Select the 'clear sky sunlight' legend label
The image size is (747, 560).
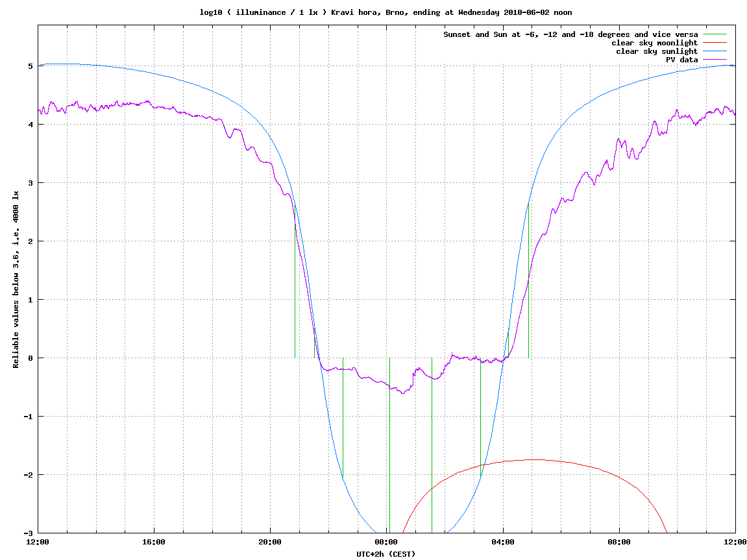point(657,51)
